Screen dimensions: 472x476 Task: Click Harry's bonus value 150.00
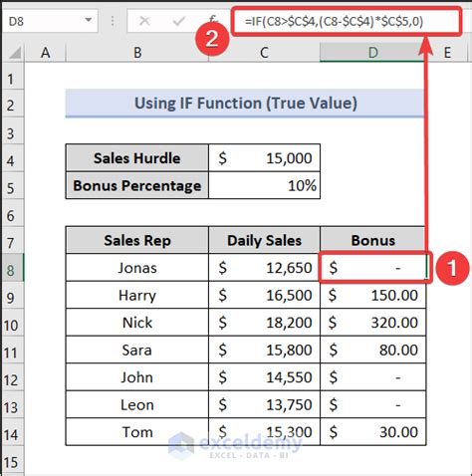[372, 295]
